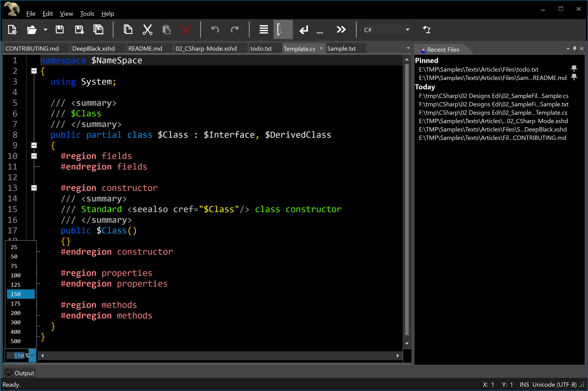Collapse the class fold at line 9

coord(34,145)
